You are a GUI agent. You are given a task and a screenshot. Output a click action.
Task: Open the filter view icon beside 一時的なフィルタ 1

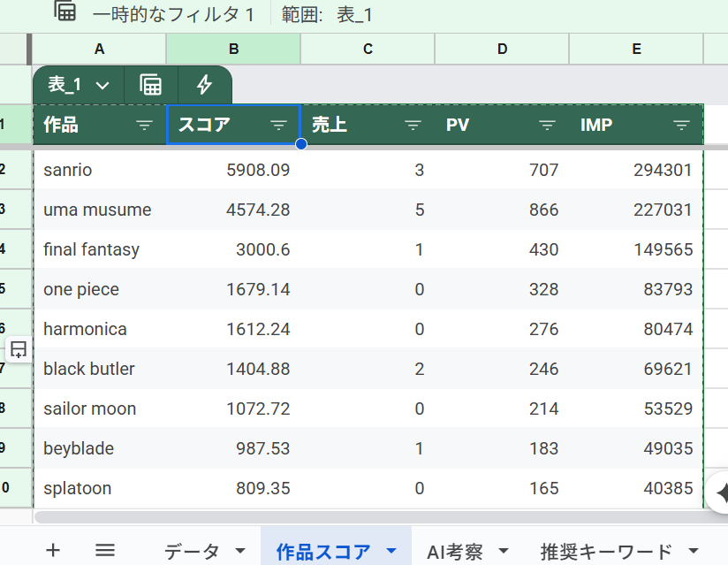click(x=64, y=11)
